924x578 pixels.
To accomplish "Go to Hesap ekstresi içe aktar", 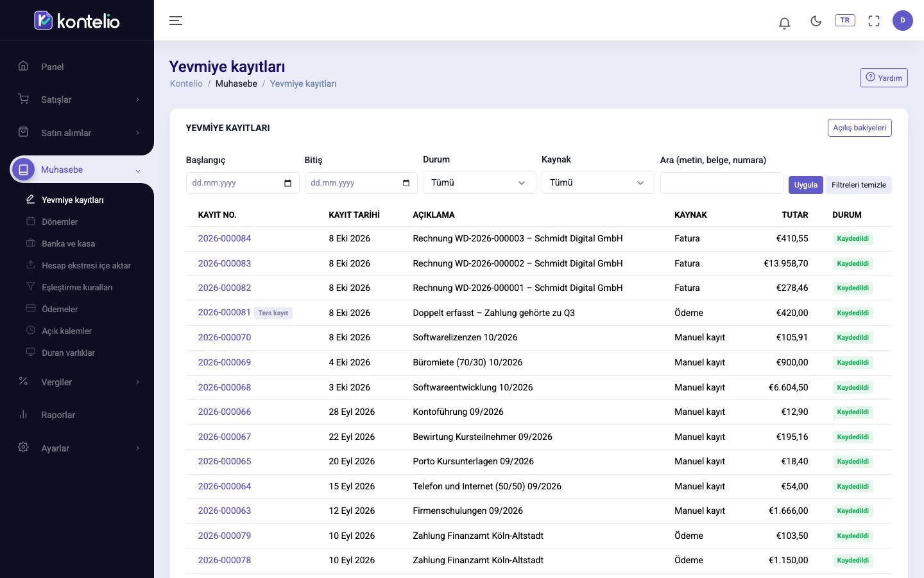I will tap(86, 265).
